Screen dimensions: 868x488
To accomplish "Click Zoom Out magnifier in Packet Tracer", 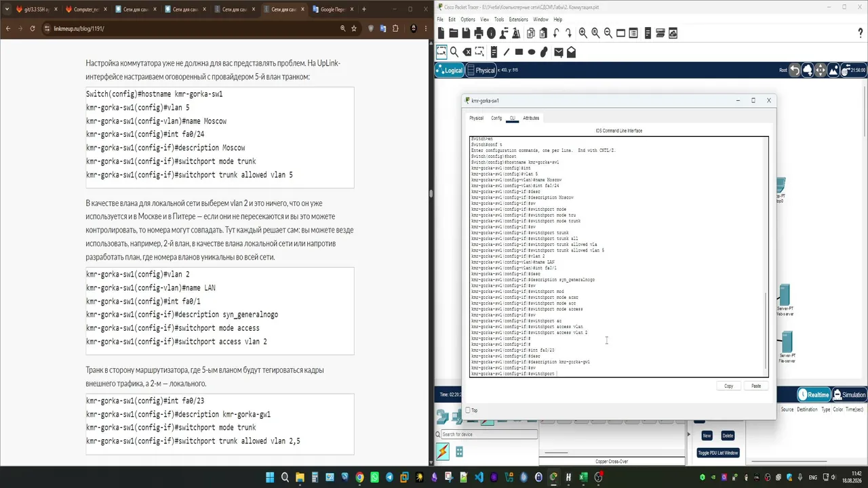I will pos(608,33).
